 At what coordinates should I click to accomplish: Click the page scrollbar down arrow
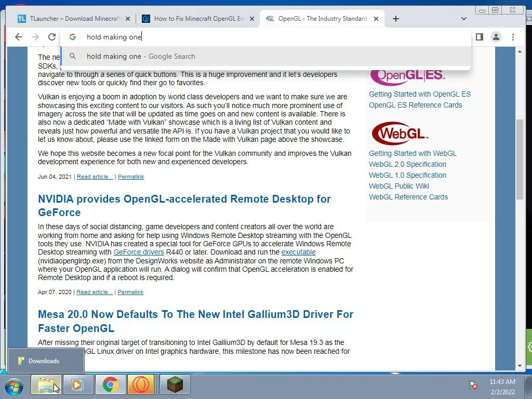520,366
